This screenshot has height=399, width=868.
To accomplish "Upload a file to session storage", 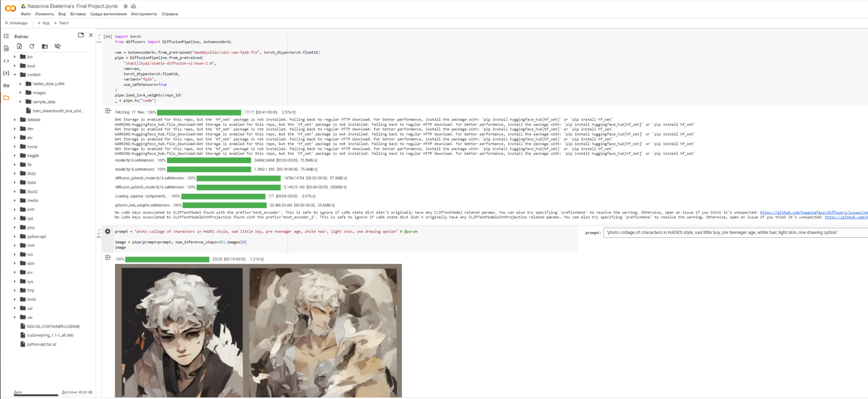I will (20, 46).
